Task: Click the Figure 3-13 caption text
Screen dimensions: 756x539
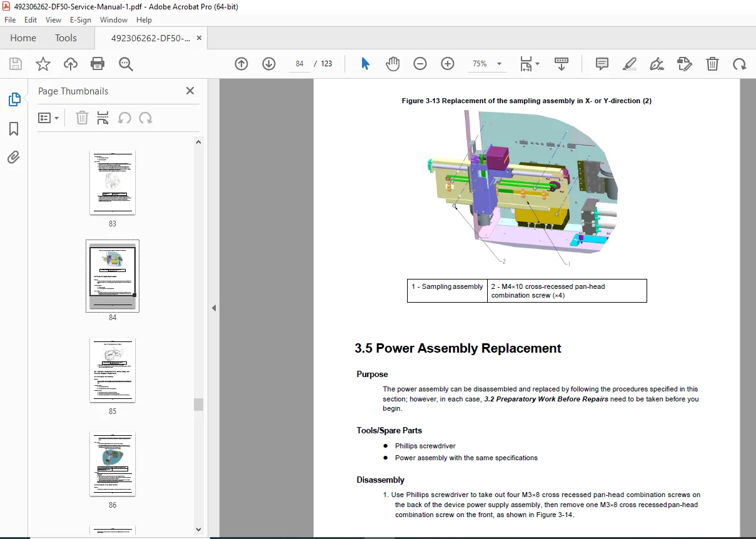Action: (x=527, y=101)
